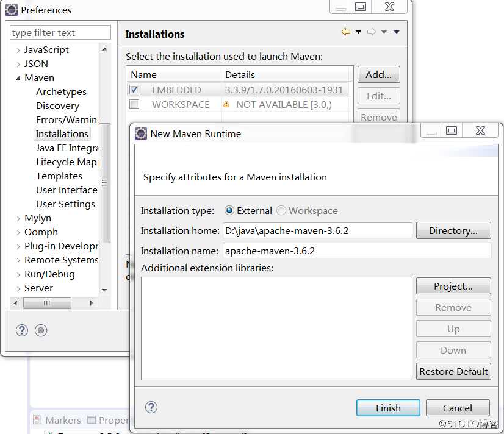
Task: Click the Markers view icon
Action: 37,420
